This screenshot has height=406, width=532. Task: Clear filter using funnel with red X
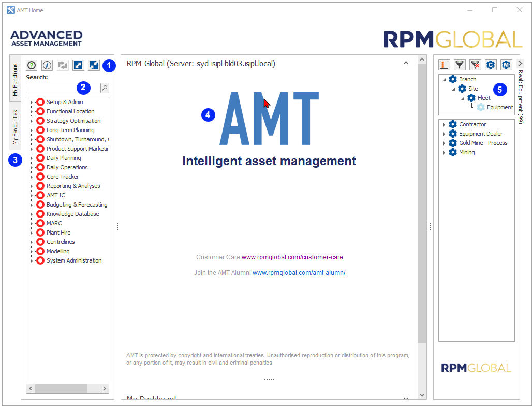click(475, 65)
